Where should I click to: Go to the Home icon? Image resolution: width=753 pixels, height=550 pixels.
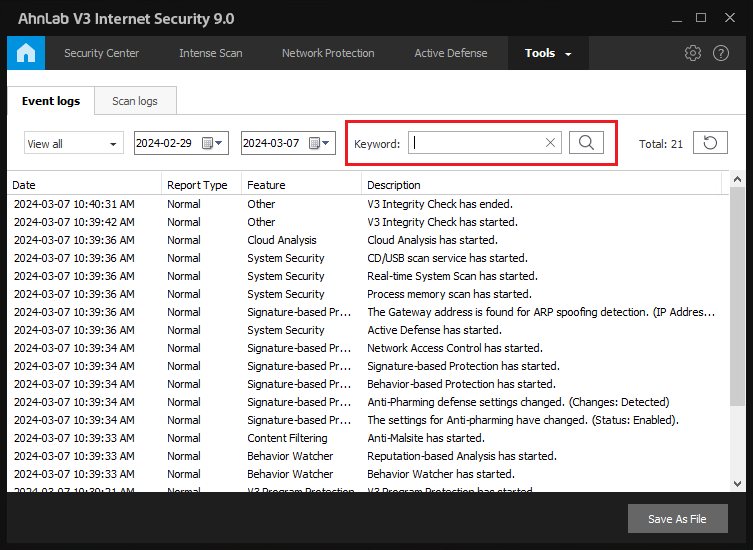click(26, 53)
